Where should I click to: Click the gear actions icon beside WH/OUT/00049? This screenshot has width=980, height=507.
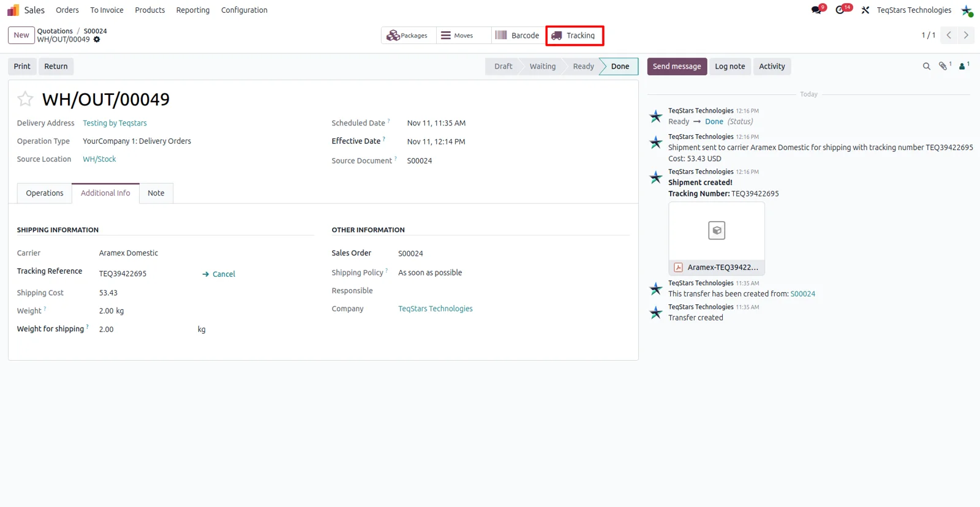tap(97, 39)
